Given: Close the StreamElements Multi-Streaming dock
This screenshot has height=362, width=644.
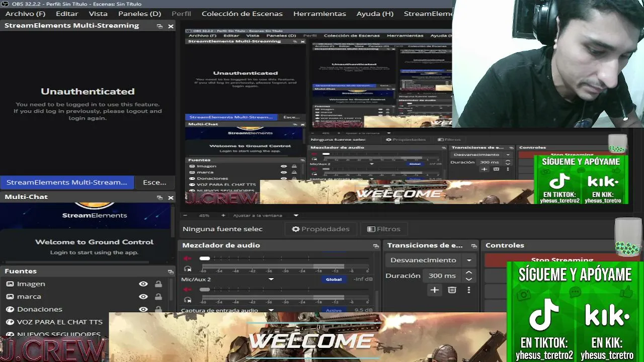Looking at the screenshot, I should (171, 26).
